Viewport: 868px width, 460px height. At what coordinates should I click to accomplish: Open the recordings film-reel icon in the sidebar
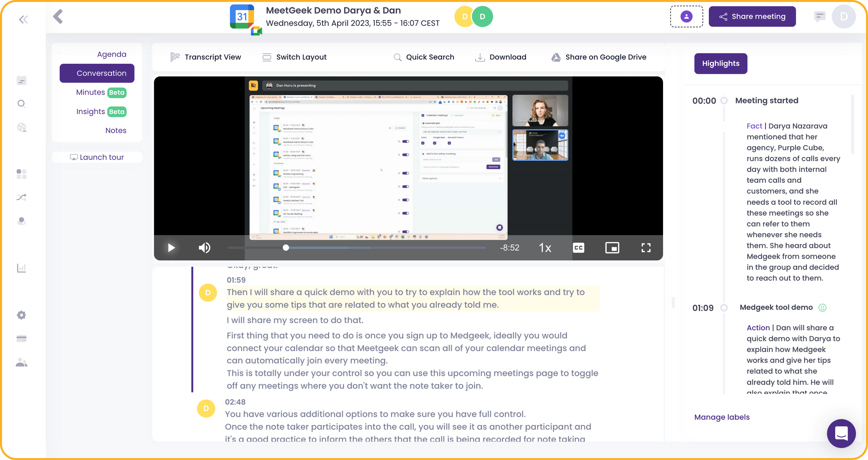(x=21, y=127)
